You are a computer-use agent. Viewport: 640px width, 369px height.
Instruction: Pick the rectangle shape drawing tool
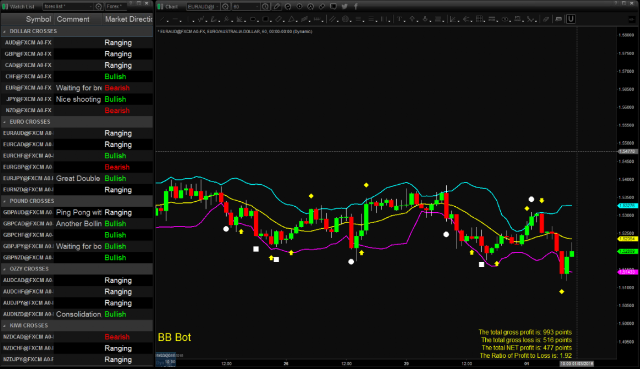266,19
